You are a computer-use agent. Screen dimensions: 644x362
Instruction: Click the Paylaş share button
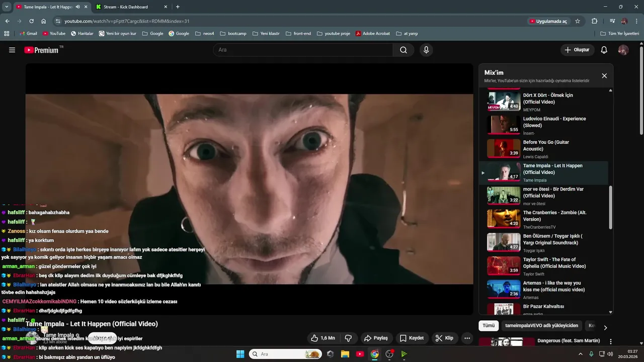pos(376,338)
